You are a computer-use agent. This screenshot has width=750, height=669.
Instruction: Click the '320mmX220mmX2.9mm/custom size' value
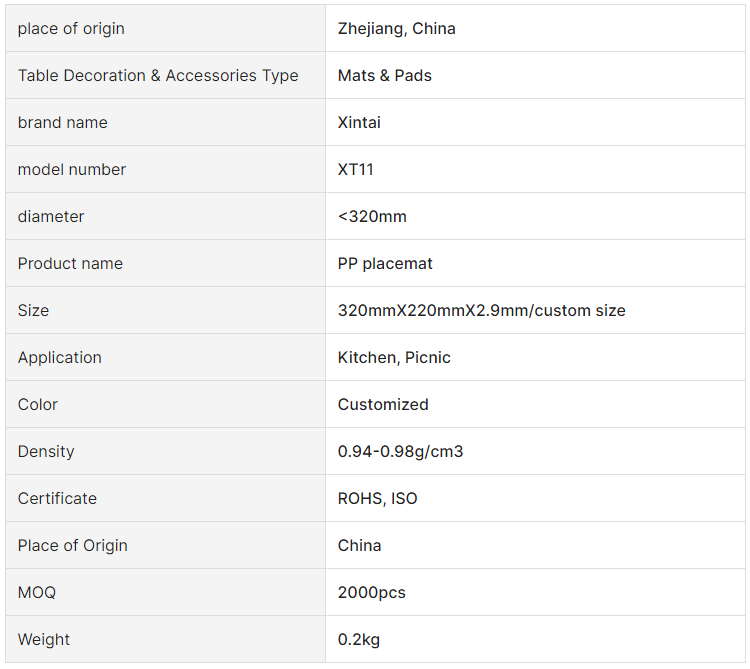pos(482,311)
